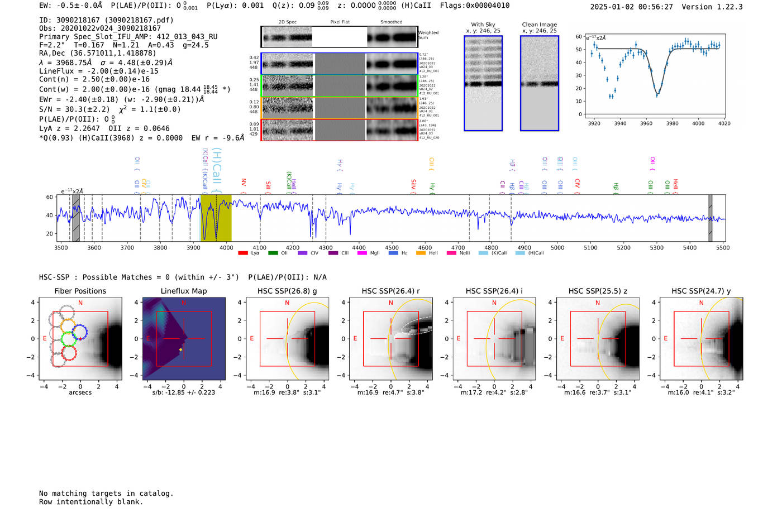This screenshot has width=782, height=532.
Task: Click the hatched gray band near 5460
Action: pos(711,218)
